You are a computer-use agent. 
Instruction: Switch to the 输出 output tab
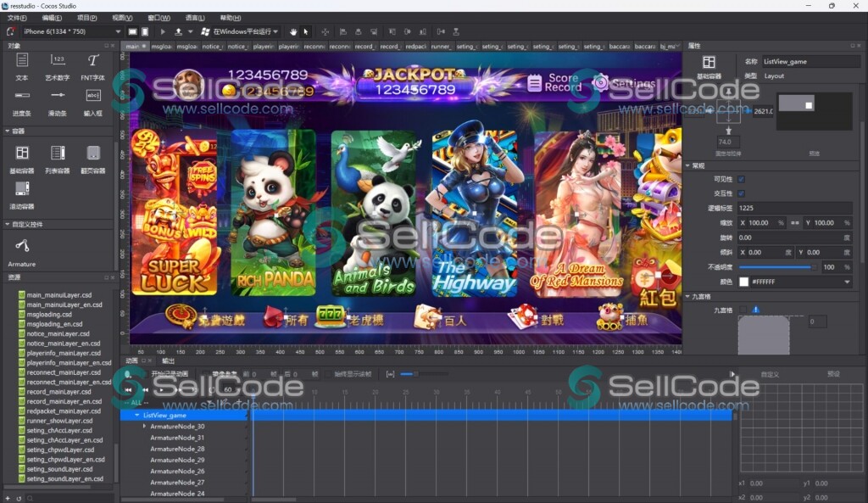pyautogui.click(x=168, y=360)
